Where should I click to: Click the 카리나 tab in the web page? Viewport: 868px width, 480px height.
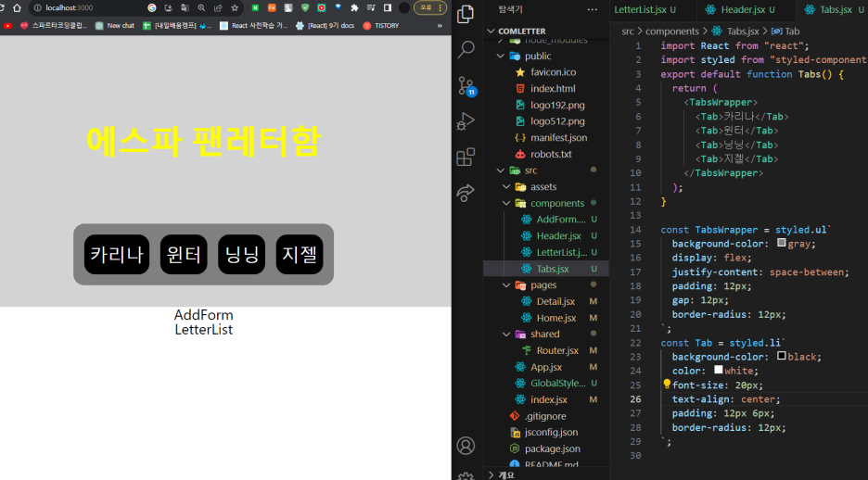tap(117, 255)
